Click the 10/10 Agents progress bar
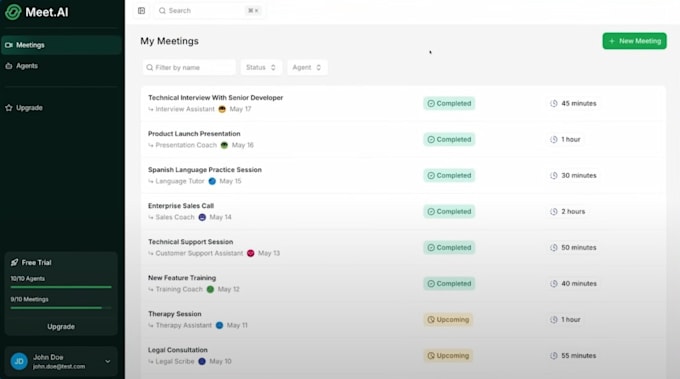Image resolution: width=680 pixels, height=379 pixels. 61,287
